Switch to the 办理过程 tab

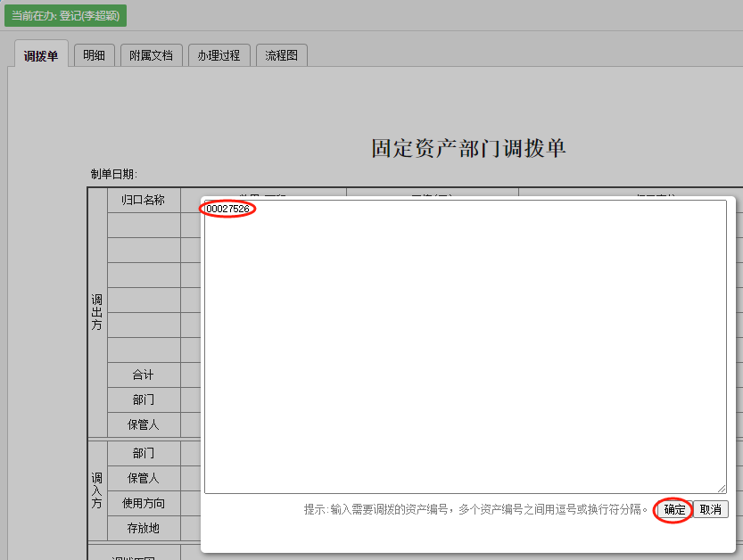219,55
